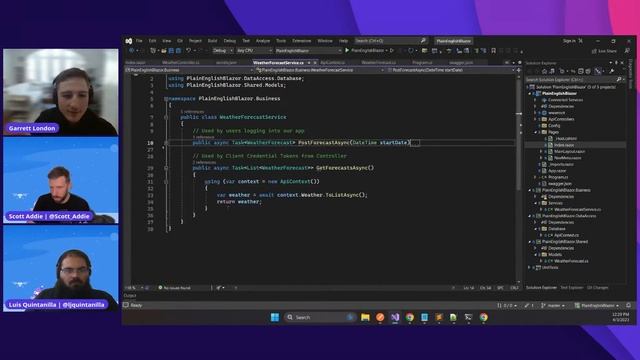Collapse the namespace outline toggle on line 5
This screenshot has height=360, width=640.
click(166, 99)
